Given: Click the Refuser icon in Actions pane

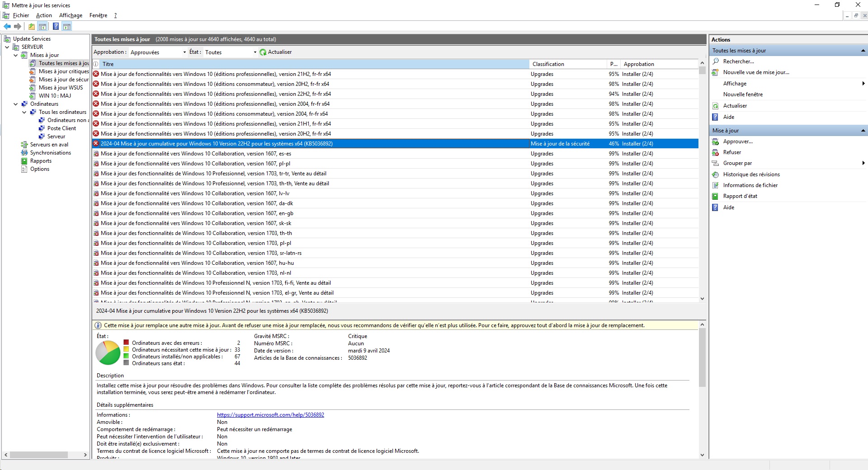Looking at the screenshot, I should (x=716, y=152).
